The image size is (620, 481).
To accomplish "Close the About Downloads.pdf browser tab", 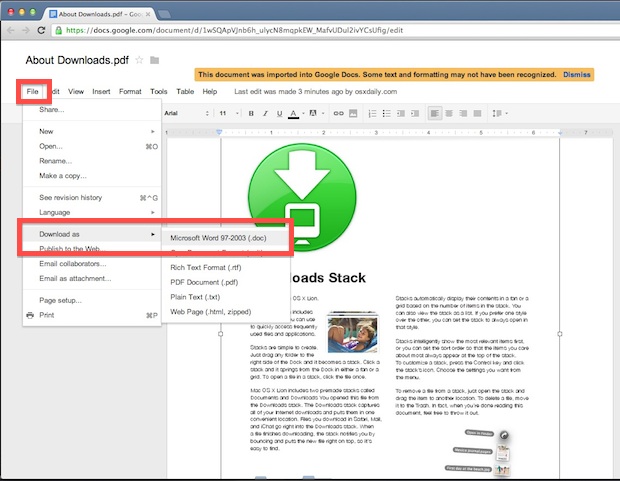I will click(148, 14).
